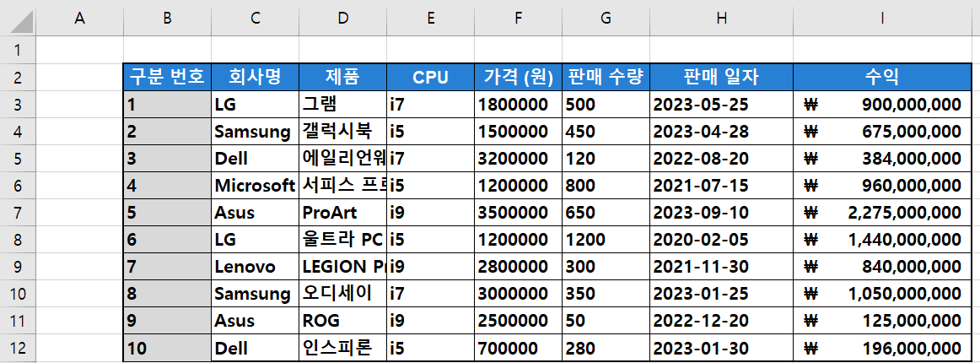980x363 pixels.
Task: Select the revenue cell 196,000,000
Action: 882,347
